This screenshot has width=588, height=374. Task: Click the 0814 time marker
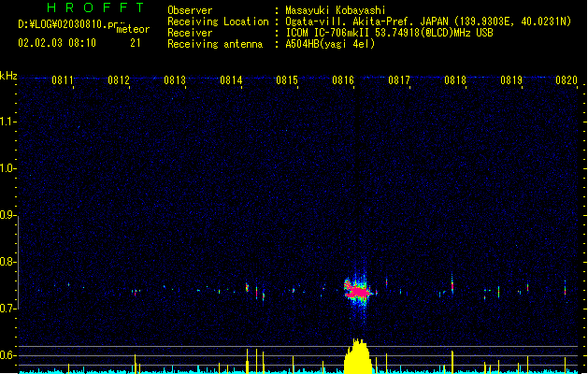tap(231, 80)
